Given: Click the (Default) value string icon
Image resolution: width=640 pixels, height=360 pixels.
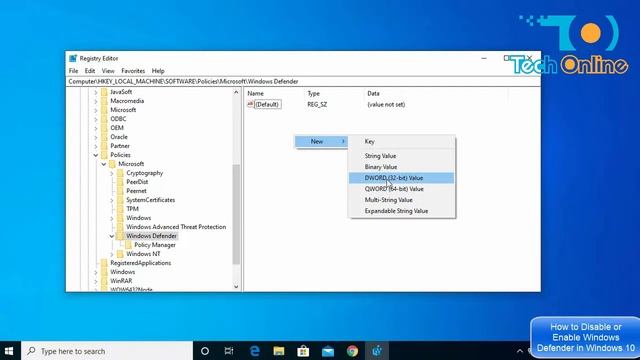Looking at the screenshot, I should (x=250, y=104).
